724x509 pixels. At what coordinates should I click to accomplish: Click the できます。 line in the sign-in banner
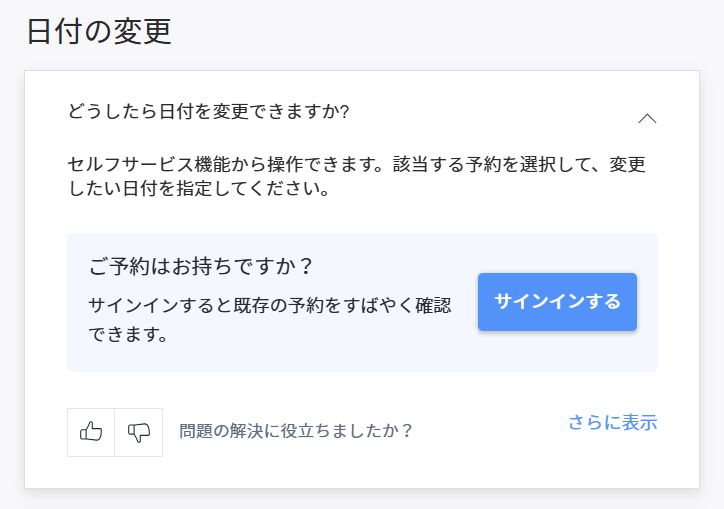pos(126,335)
